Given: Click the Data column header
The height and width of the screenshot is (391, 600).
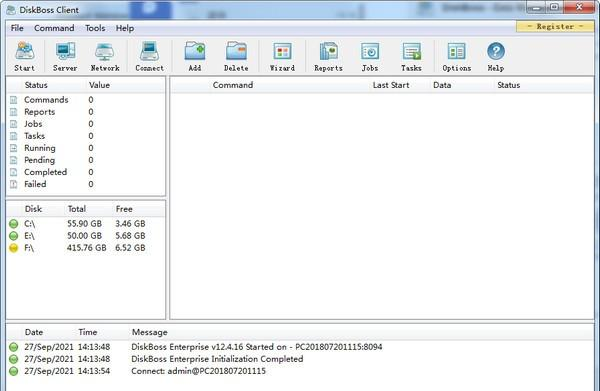Looking at the screenshot, I should 442,85.
